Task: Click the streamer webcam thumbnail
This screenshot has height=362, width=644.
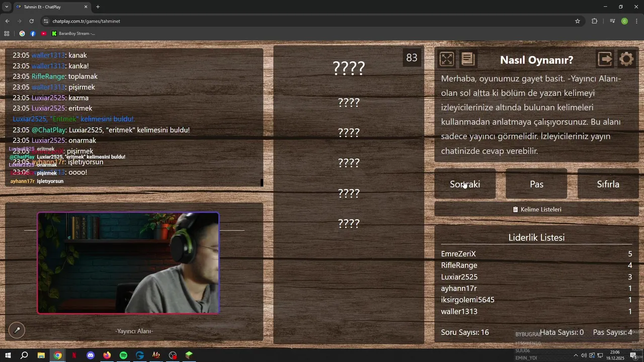Action: 128,263
